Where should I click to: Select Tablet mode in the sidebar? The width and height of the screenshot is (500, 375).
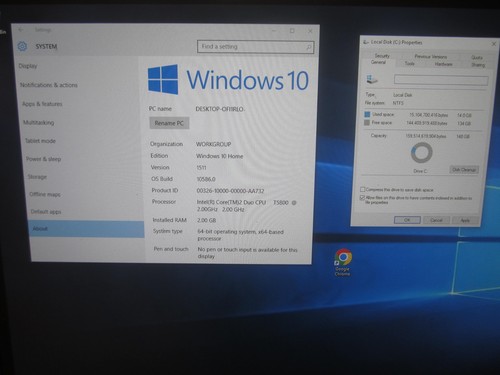pos(40,141)
